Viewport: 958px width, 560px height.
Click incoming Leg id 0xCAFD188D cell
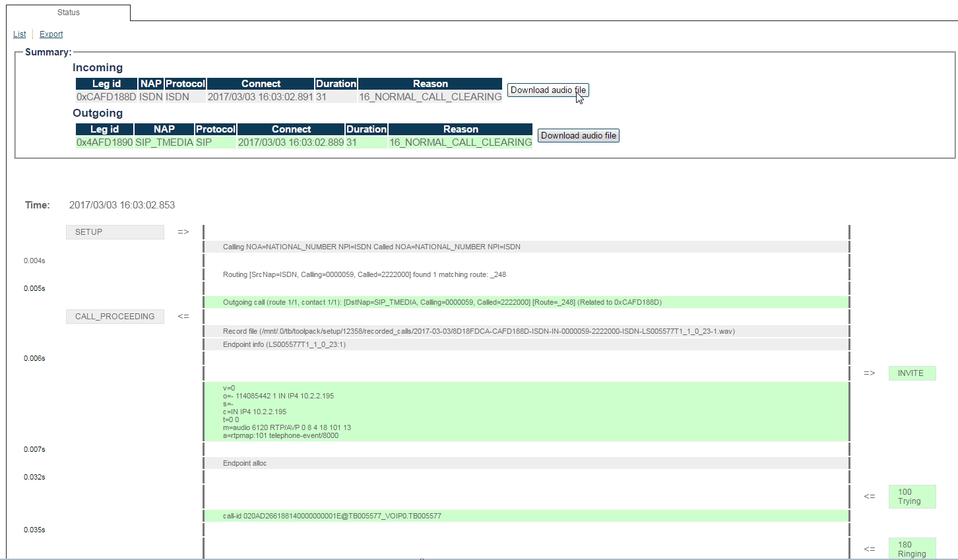(106, 97)
